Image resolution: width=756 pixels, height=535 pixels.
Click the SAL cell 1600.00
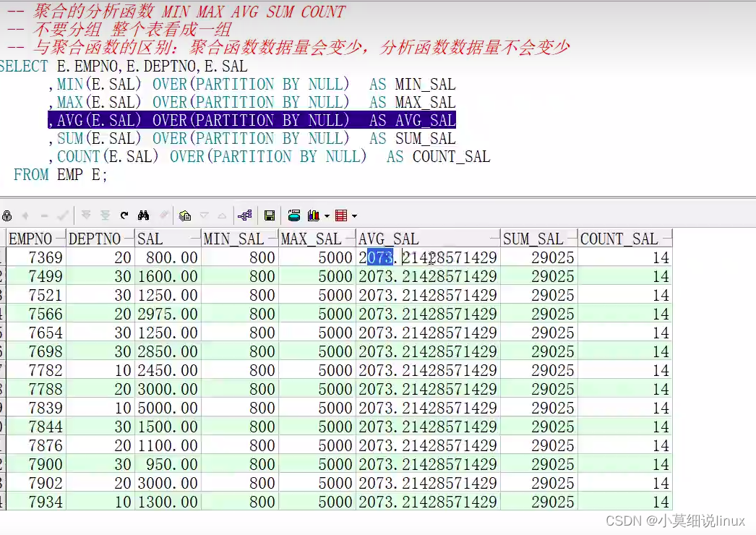pyautogui.click(x=168, y=276)
